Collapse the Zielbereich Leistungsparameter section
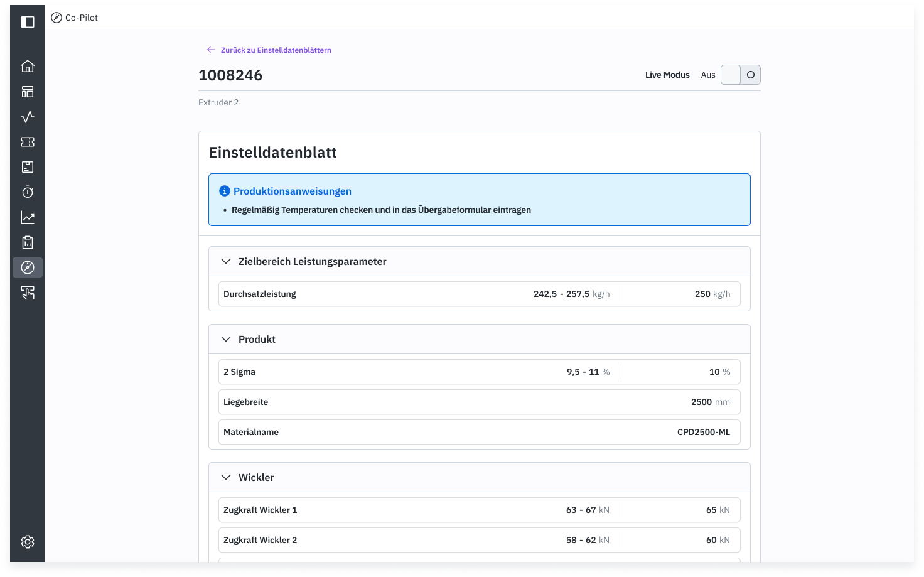Viewport: 924px width, 577px height. (x=226, y=261)
